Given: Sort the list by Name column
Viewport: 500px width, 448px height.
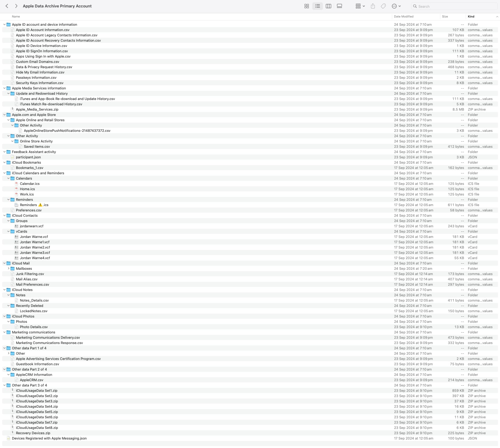Looking at the screenshot, I should [16, 16].
